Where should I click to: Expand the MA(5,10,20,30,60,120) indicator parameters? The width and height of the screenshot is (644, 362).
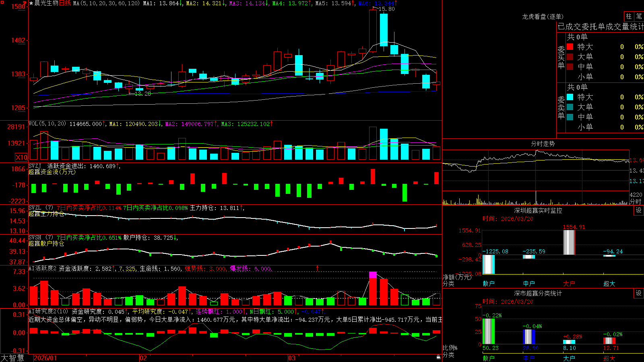pos(106,3)
